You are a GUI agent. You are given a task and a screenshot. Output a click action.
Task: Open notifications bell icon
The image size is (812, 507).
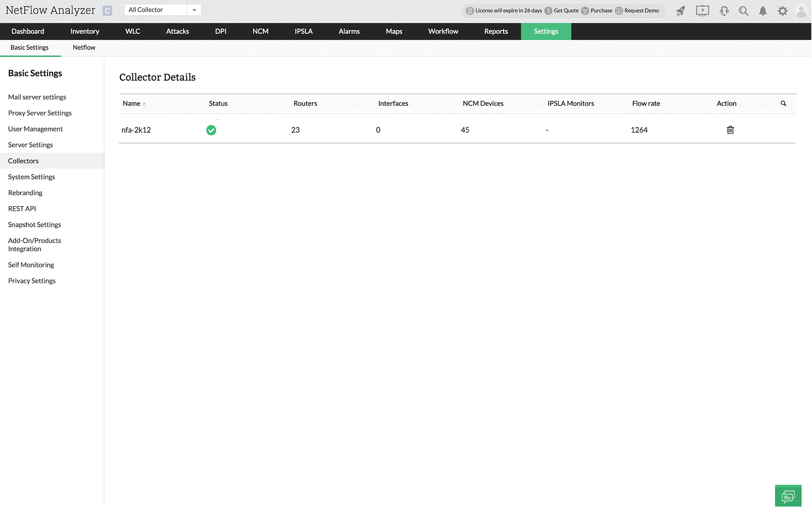763,11
